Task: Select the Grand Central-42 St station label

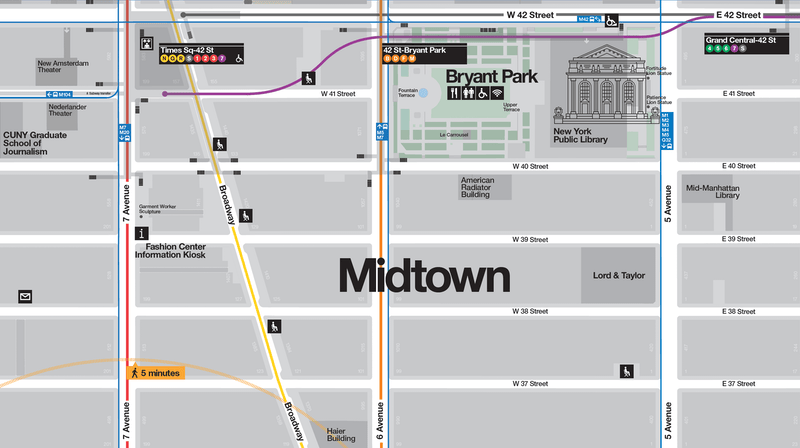Action: (746, 44)
